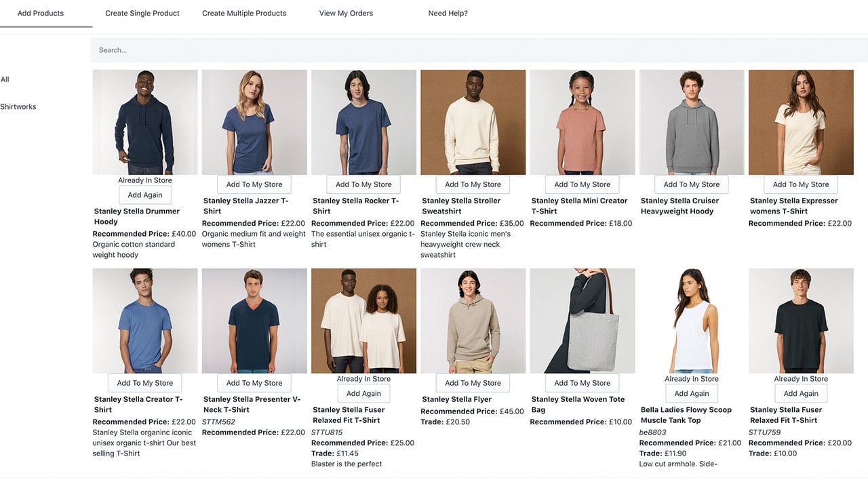This screenshot has height=488, width=868.
Task: Open the Cruiser Heavyweight Hoody image
Action: [x=692, y=123]
